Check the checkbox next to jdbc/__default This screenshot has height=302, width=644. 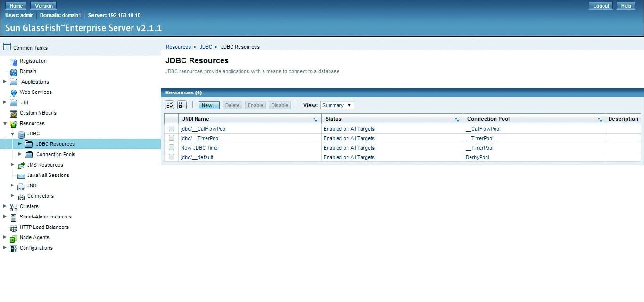click(x=171, y=157)
